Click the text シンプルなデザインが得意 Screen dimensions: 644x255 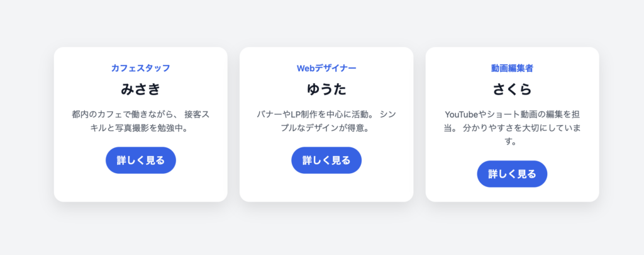[340, 128]
